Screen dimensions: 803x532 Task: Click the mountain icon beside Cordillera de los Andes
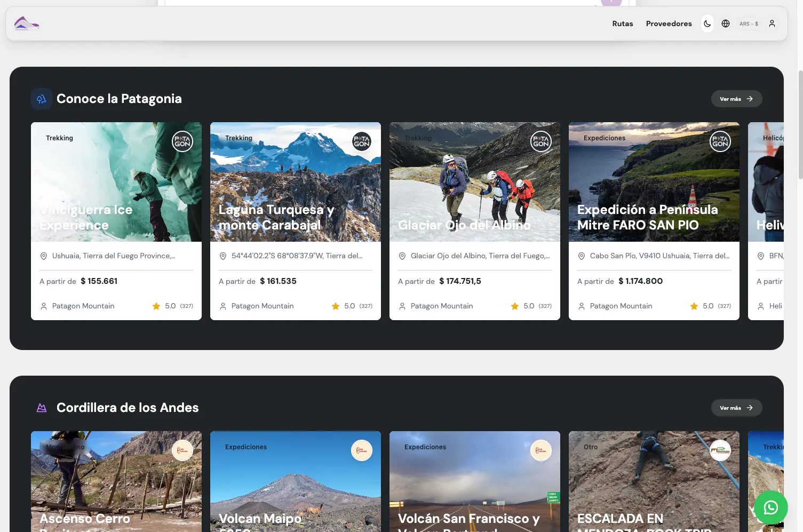pos(42,408)
